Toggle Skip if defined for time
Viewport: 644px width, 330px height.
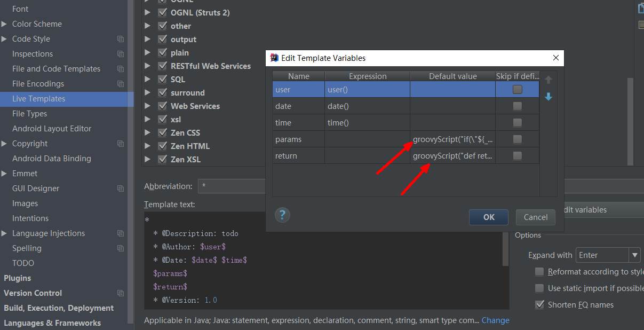coord(517,123)
